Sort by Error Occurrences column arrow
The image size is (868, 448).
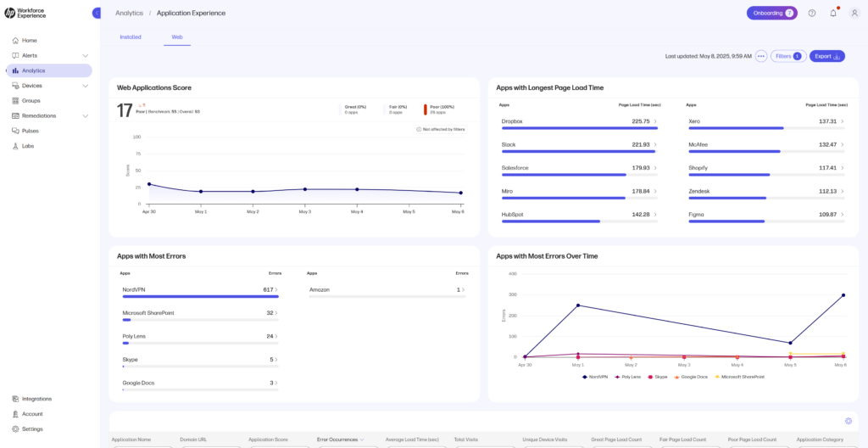[362, 440]
